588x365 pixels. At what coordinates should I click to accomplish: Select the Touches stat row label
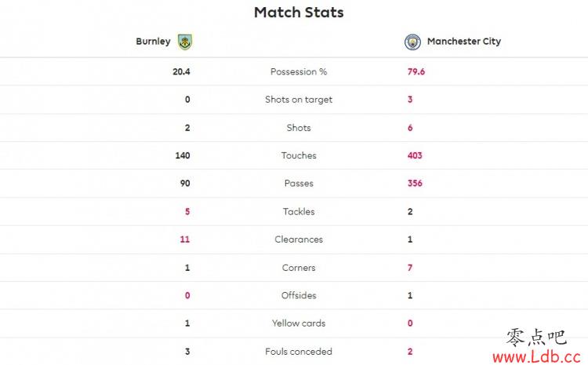click(x=299, y=155)
